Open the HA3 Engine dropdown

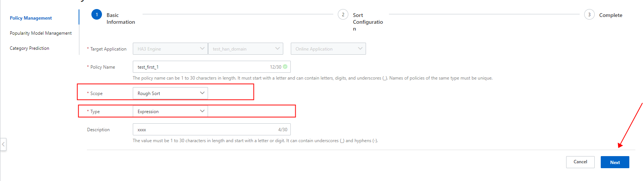(170, 49)
